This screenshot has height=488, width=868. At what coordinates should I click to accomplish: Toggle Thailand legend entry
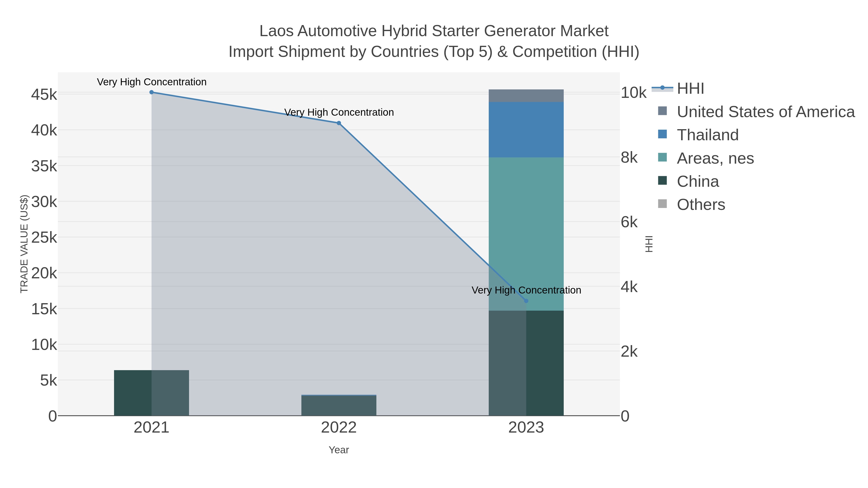698,135
